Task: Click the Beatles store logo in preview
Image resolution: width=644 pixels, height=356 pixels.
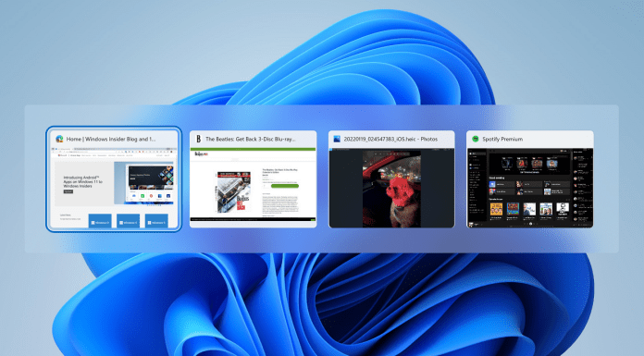Action: [x=202, y=153]
